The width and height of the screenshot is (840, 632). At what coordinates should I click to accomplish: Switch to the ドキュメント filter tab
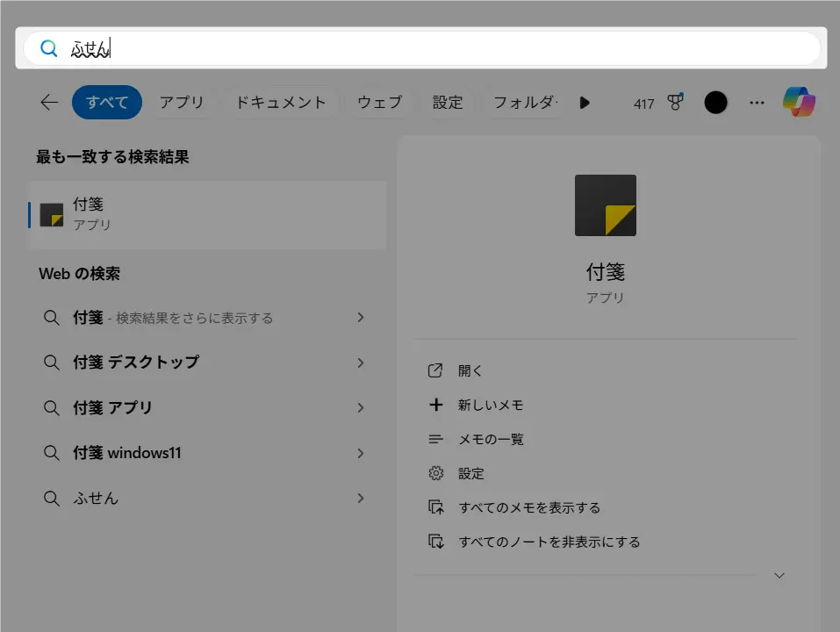(x=281, y=102)
